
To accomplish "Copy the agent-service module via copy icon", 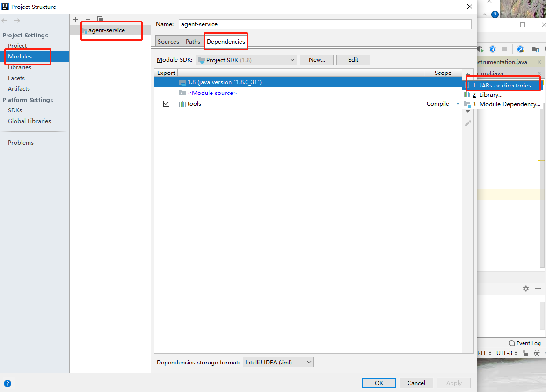I will (x=100, y=19).
